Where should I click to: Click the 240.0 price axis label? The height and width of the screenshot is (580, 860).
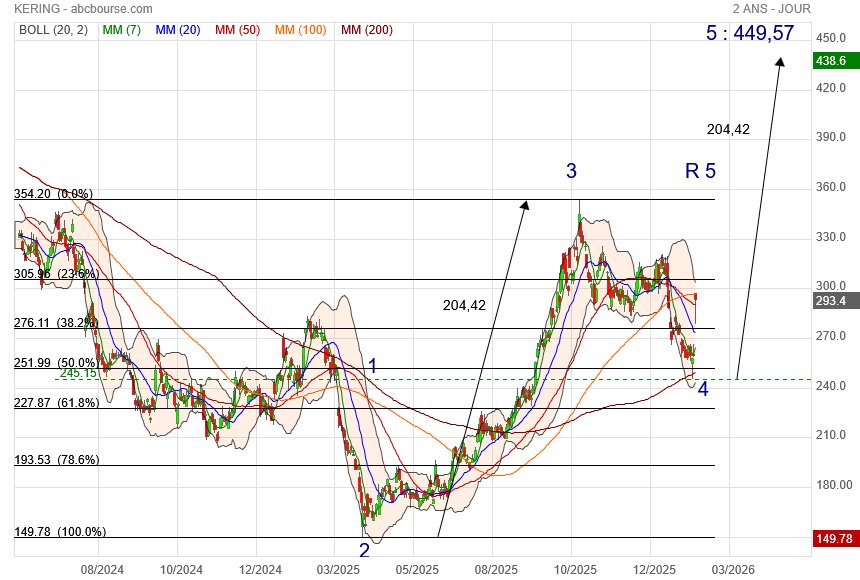(x=831, y=386)
